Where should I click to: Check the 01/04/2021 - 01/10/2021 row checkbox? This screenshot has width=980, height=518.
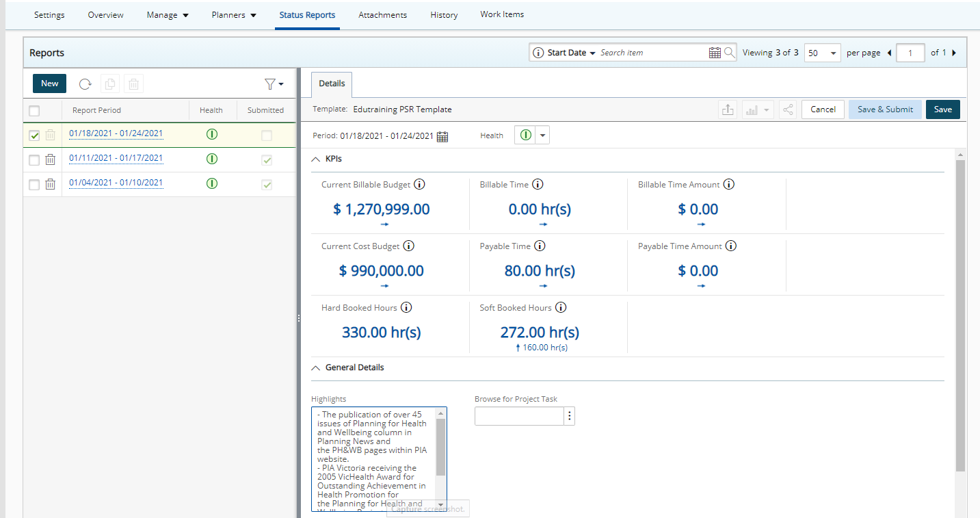click(34, 184)
